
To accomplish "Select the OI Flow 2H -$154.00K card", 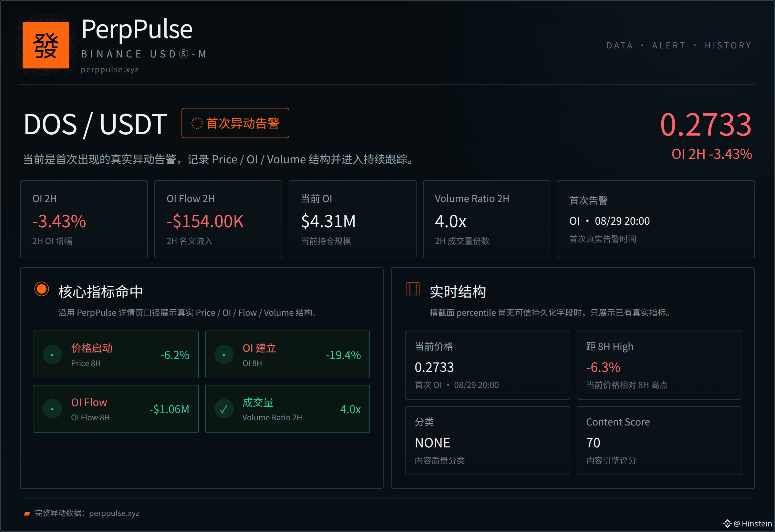I will [218, 219].
